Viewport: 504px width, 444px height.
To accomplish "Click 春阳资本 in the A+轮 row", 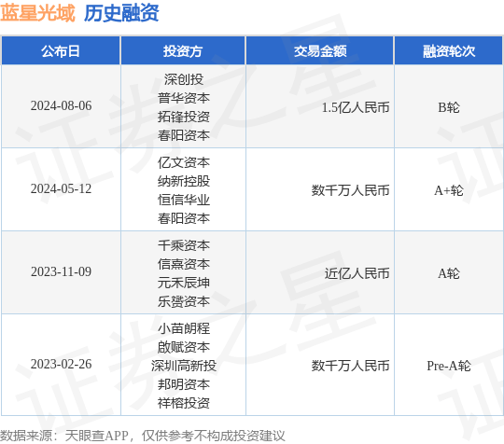I will 184,218.
